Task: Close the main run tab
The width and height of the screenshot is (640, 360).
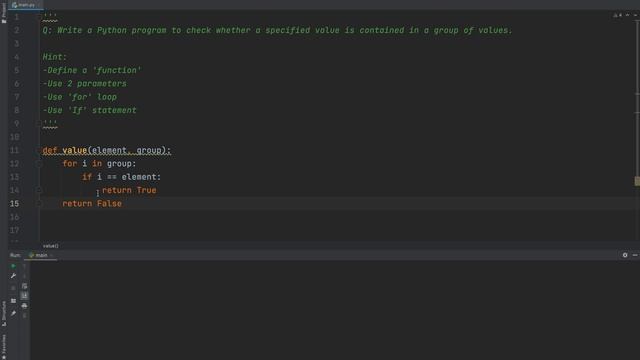Action: pyautogui.click(x=51, y=256)
